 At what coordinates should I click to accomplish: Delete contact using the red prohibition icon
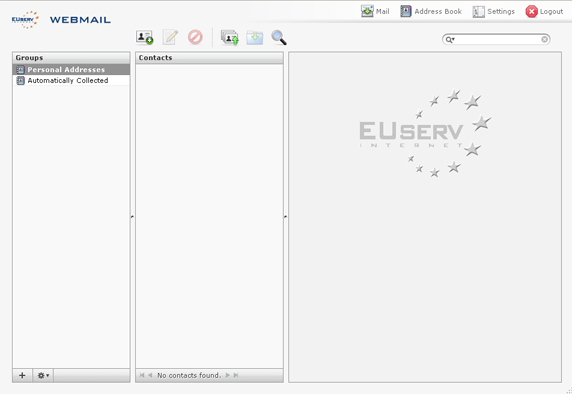click(195, 38)
